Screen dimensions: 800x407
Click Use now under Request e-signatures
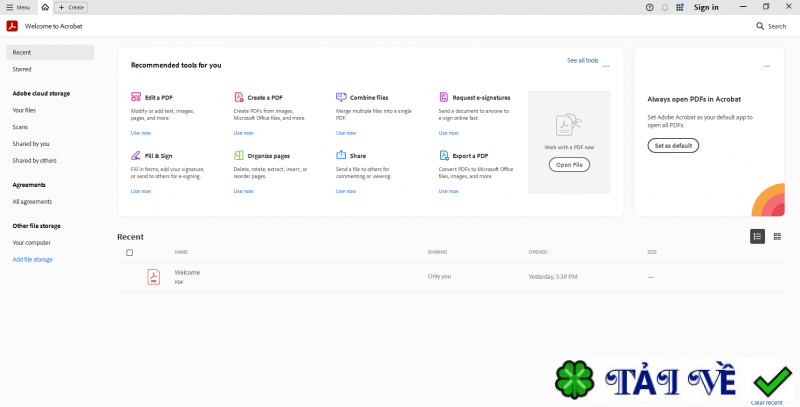point(448,133)
